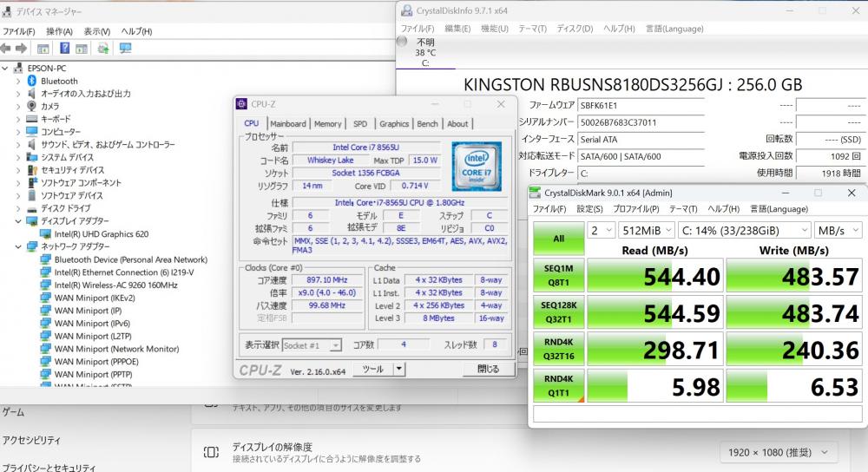Click the CPU-Z title bar app icon
Image resolution: width=868 pixels, height=472 pixels.
point(241,104)
